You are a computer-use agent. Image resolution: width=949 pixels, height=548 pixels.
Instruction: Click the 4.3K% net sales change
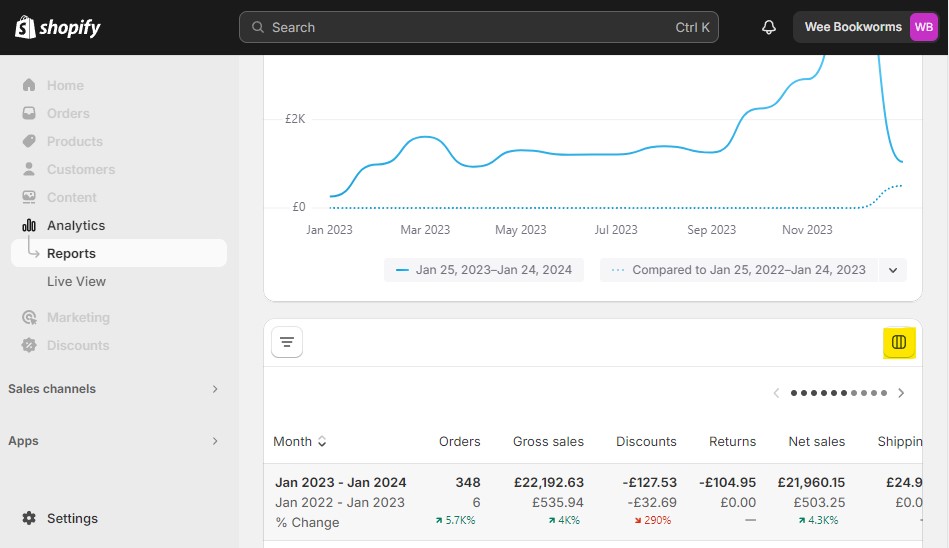pyautogui.click(x=818, y=520)
